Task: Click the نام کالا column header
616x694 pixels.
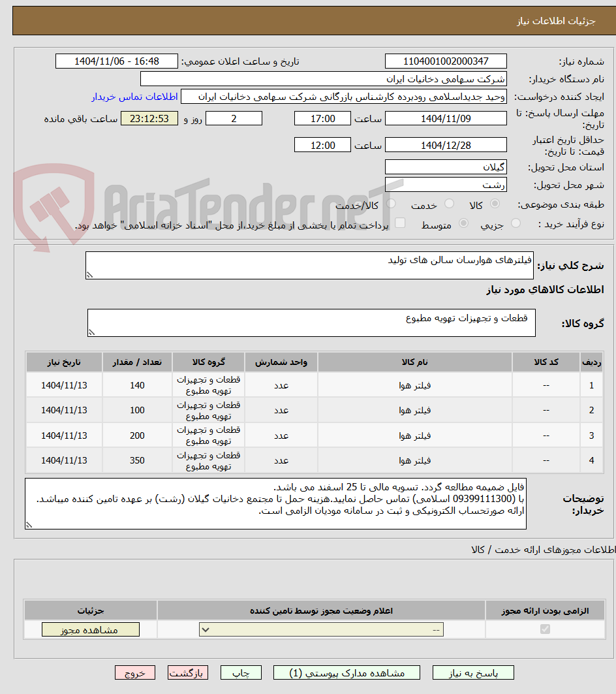Action: coord(414,362)
